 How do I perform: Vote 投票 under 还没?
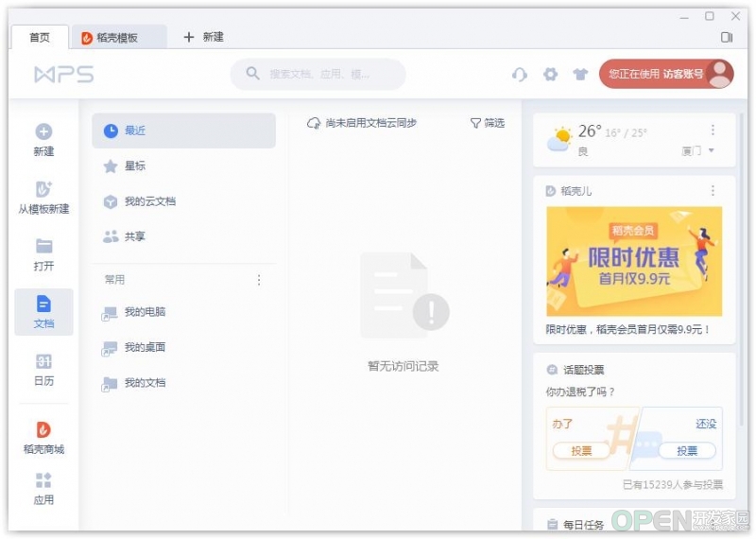click(x=687, y=451)
